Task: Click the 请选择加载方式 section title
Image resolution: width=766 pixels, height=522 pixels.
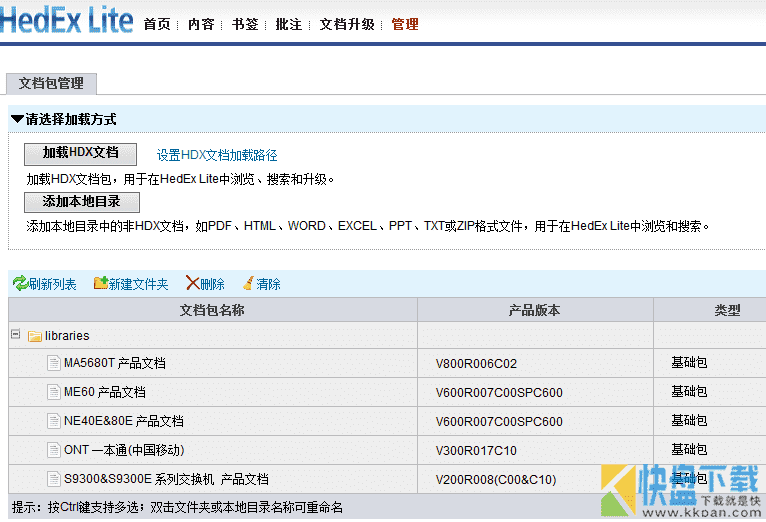Action: point(71,119)
